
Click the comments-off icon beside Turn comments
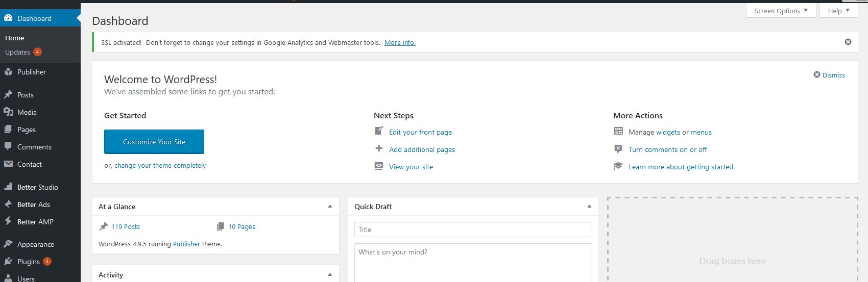618,149
